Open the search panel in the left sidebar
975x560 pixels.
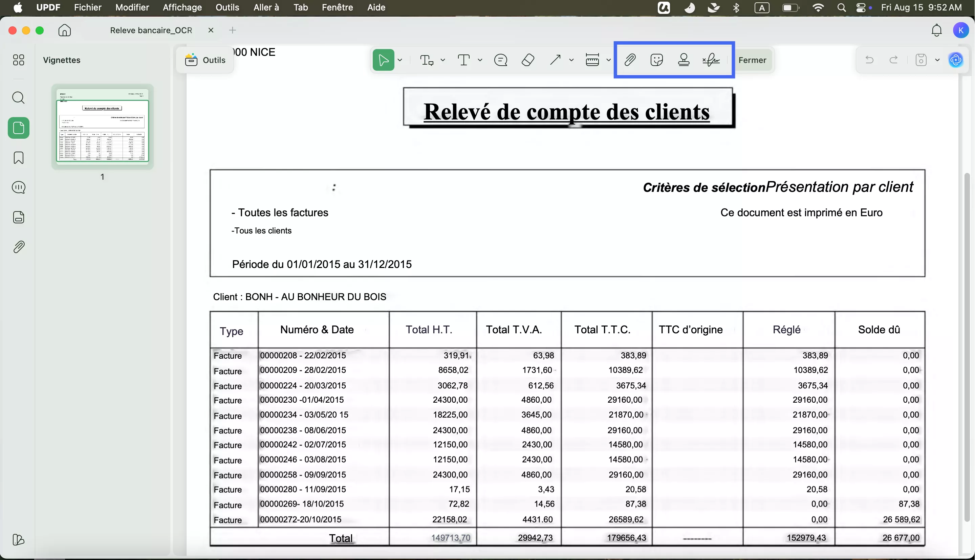click(x=19, y=98)
